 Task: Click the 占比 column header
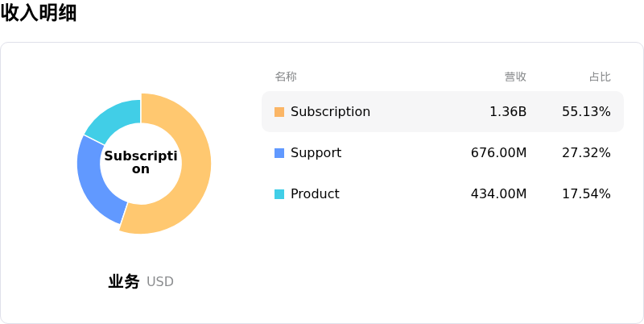coord(600,77)
